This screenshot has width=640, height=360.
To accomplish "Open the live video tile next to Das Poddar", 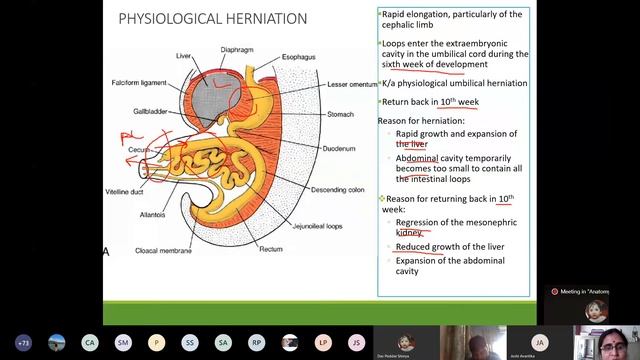I will coord(473,343).
